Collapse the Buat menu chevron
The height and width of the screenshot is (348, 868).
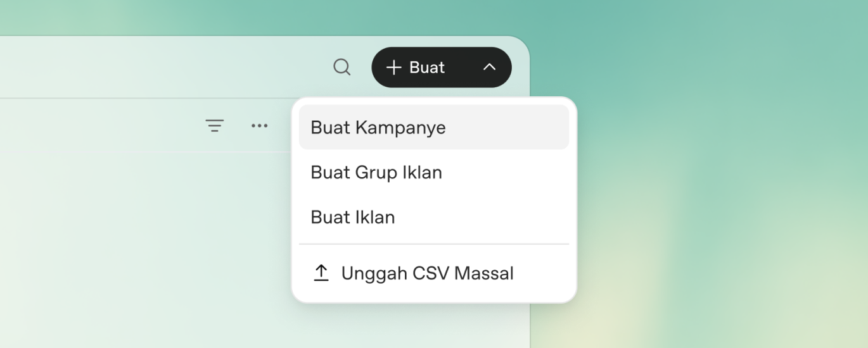pos(489,67)
